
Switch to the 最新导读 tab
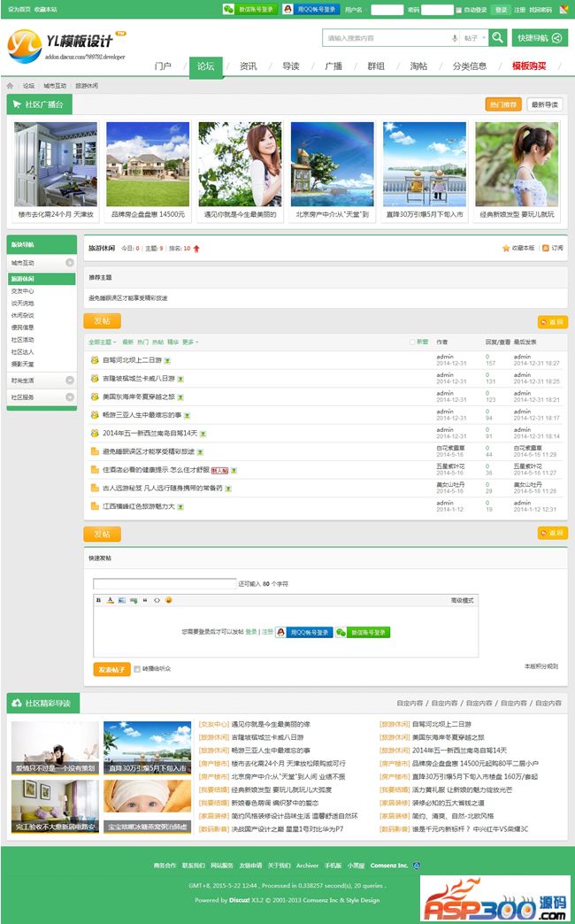pos(545,104)
